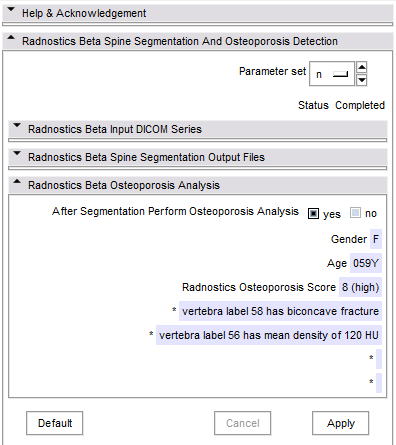396x445 pixels.
Task: Open the Parameter set dropdown
Action: [332, 74]
